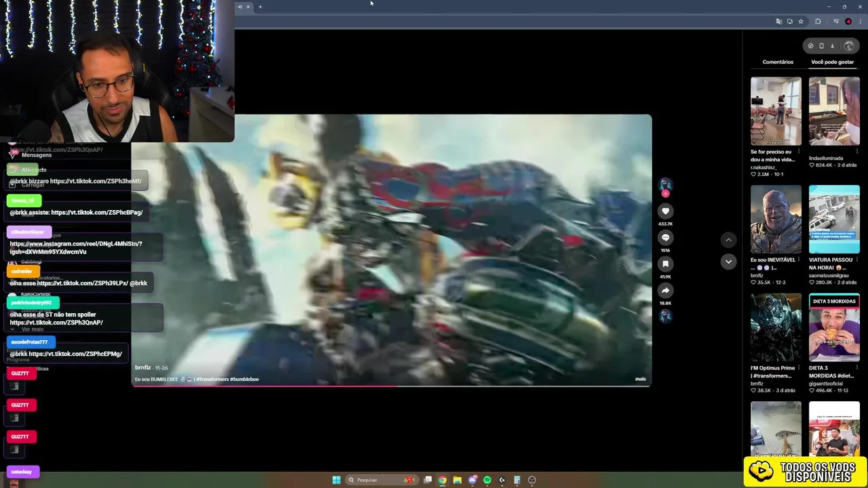This screenshot has width=868, height=488.
Task: Open the compass explore icon in top pill
Action: point(810,46)
